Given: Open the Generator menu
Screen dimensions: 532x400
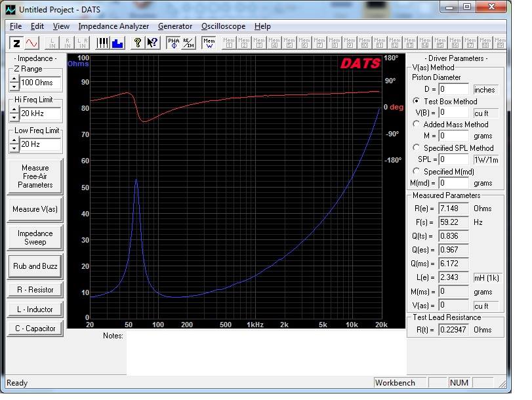Looking at the screenshot, I should (x=175, y=26).
